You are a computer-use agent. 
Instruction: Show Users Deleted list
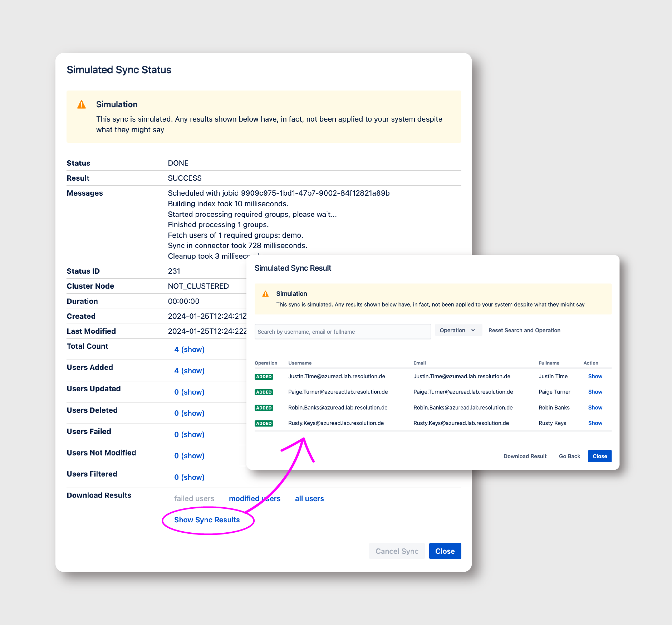[189, 413]
